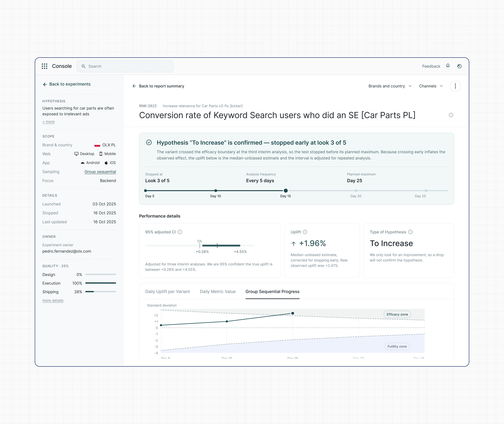Screen dimensions: 504x424
Task: Click the Performance details heading
Action: point(160,216)
